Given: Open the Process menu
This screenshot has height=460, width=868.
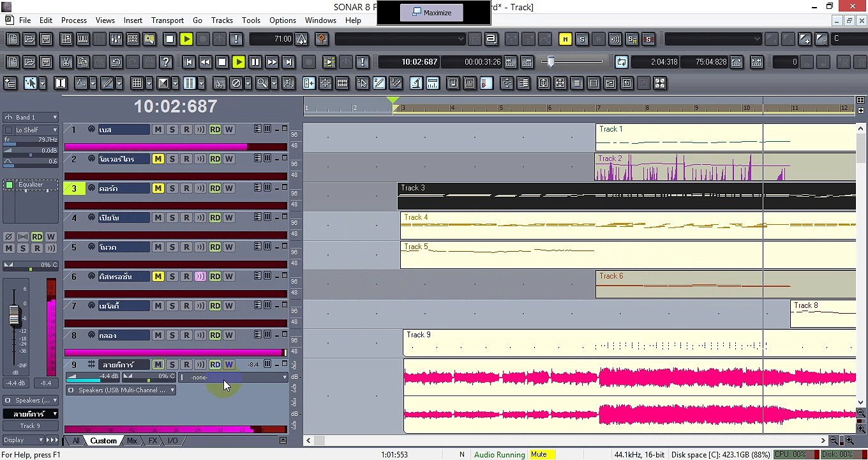Looking at the screenshot, I should click(74, 20).
